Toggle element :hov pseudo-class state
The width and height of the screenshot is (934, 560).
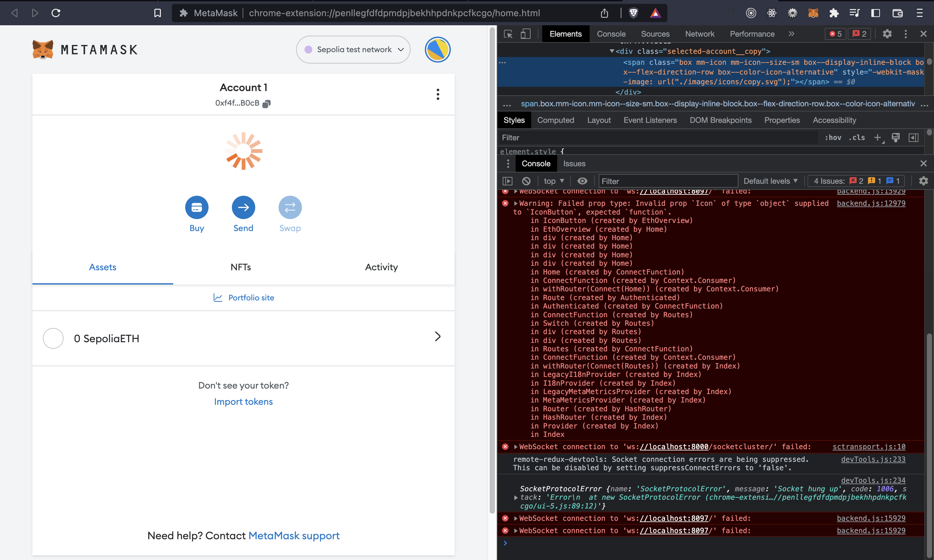click(832, 137)
